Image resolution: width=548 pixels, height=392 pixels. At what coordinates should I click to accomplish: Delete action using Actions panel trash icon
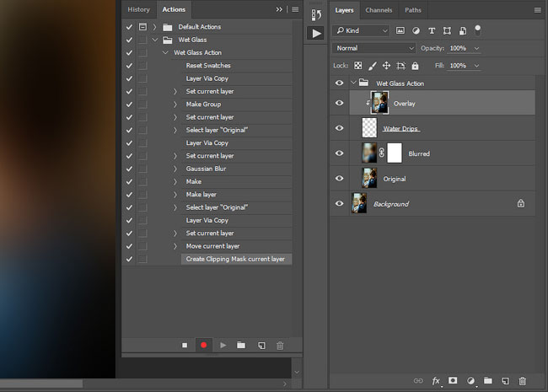coord(280,346)
